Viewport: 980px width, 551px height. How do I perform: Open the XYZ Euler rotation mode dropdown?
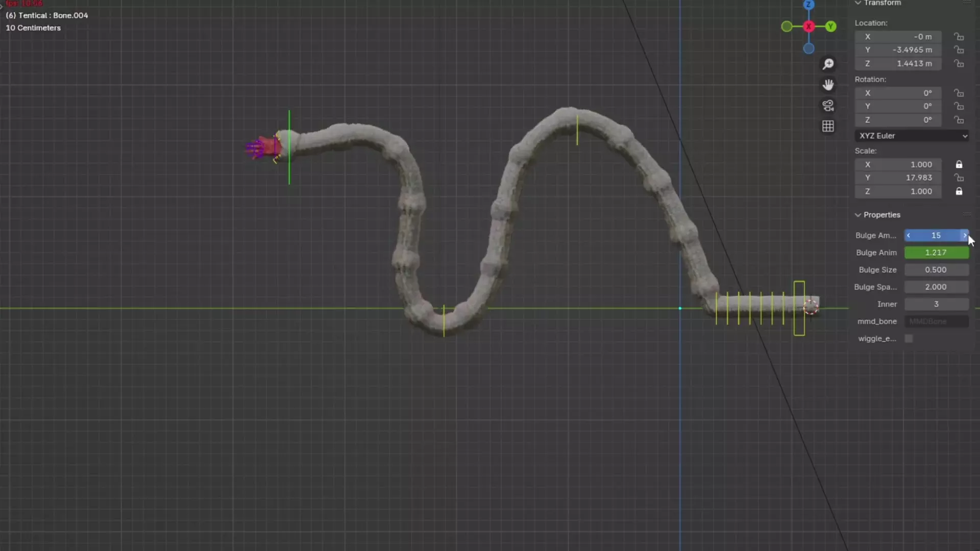pos(912,136)
